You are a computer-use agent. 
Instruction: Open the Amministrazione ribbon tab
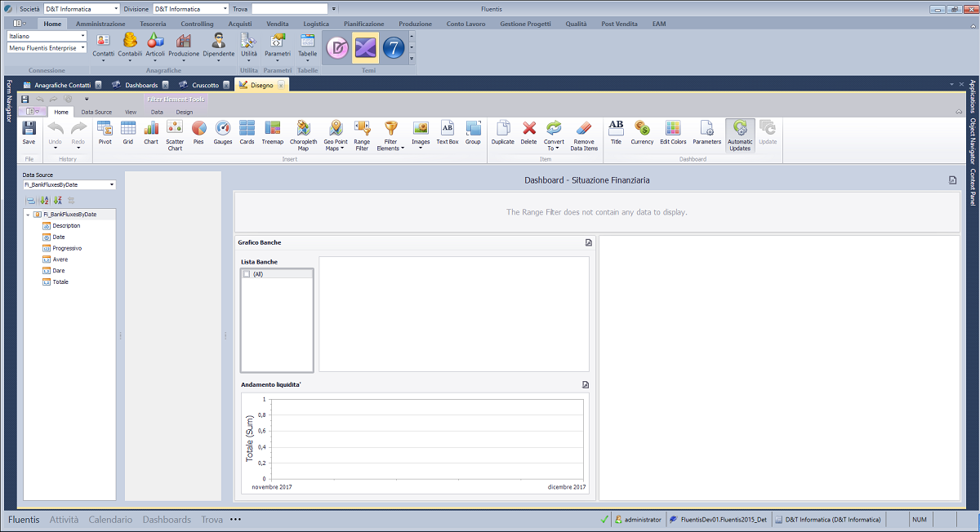click(100, 24)
